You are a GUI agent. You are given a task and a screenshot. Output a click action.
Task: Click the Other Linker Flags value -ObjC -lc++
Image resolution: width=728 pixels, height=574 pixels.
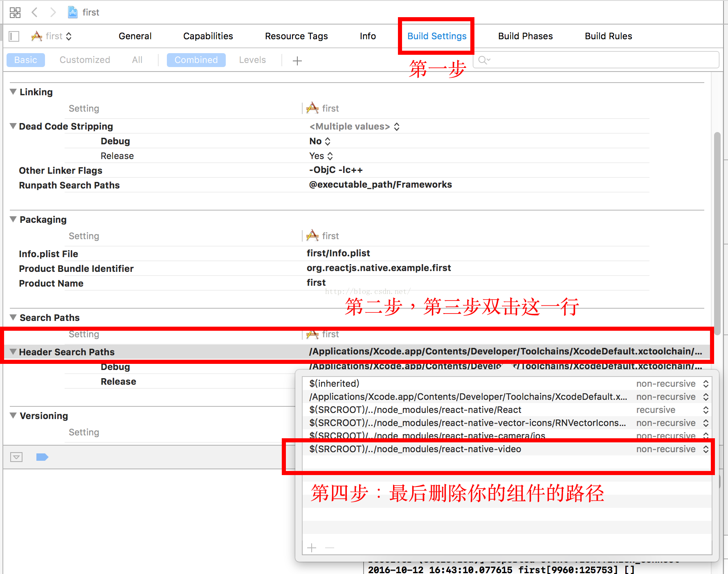[336, 170]
